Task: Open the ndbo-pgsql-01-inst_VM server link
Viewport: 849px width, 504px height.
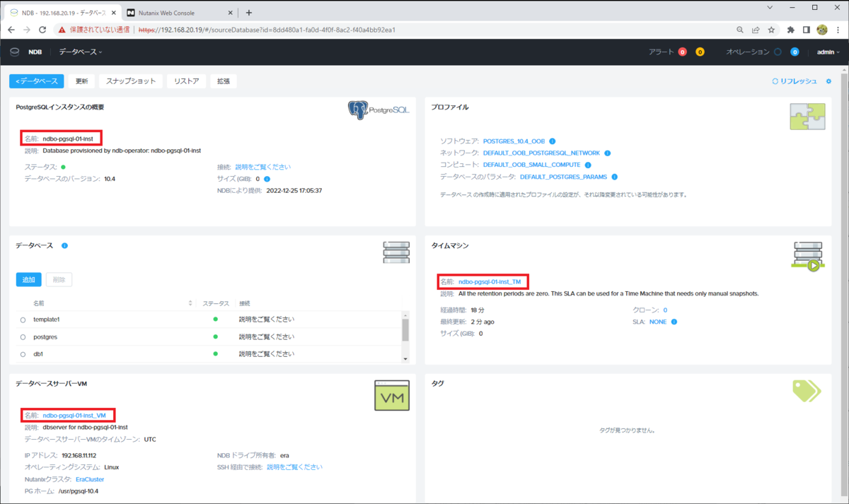Action: coord(74,415)
